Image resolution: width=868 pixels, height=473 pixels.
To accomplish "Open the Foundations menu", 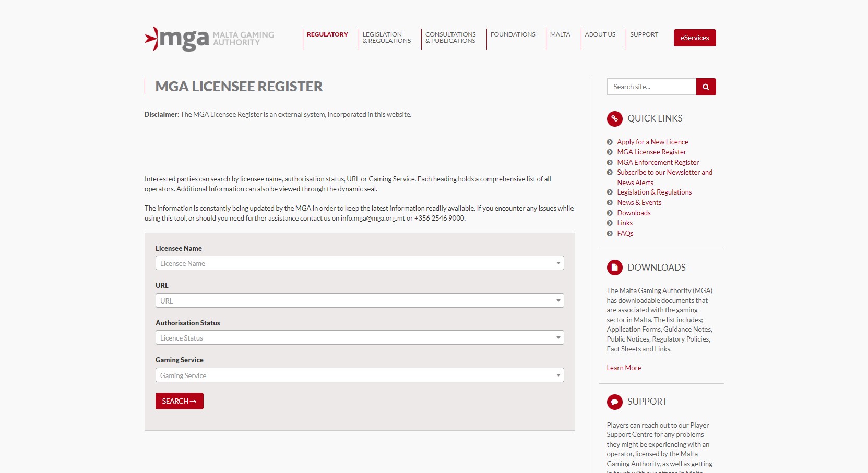I will tap(513, 34).
